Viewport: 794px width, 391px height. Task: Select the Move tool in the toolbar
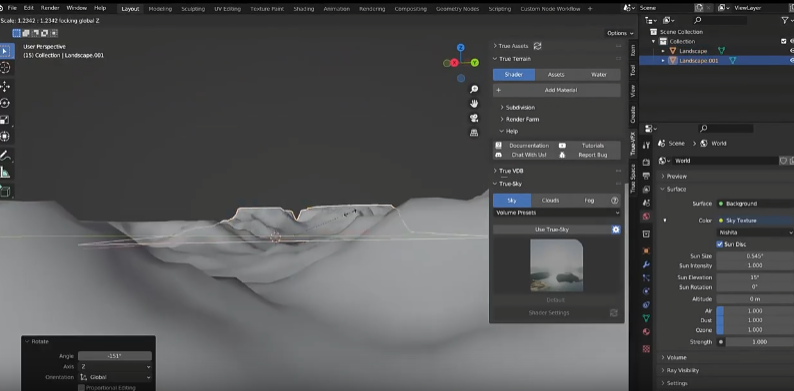tap(5, 87)
